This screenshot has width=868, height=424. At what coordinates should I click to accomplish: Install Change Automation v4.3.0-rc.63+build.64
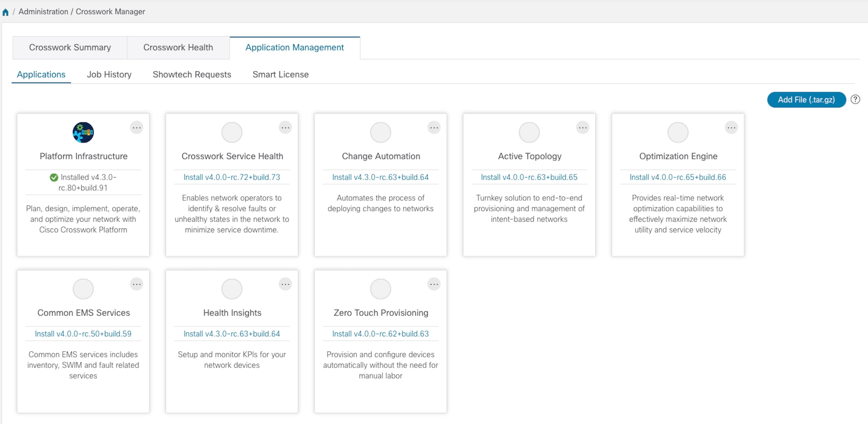380,177
